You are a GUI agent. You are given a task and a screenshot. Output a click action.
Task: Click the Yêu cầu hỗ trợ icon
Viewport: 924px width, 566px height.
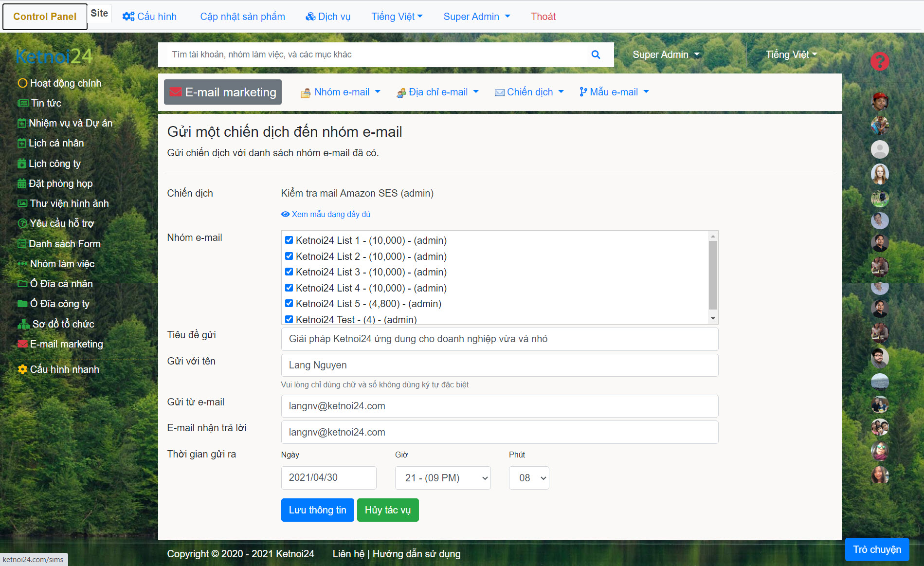click(22, 223)
